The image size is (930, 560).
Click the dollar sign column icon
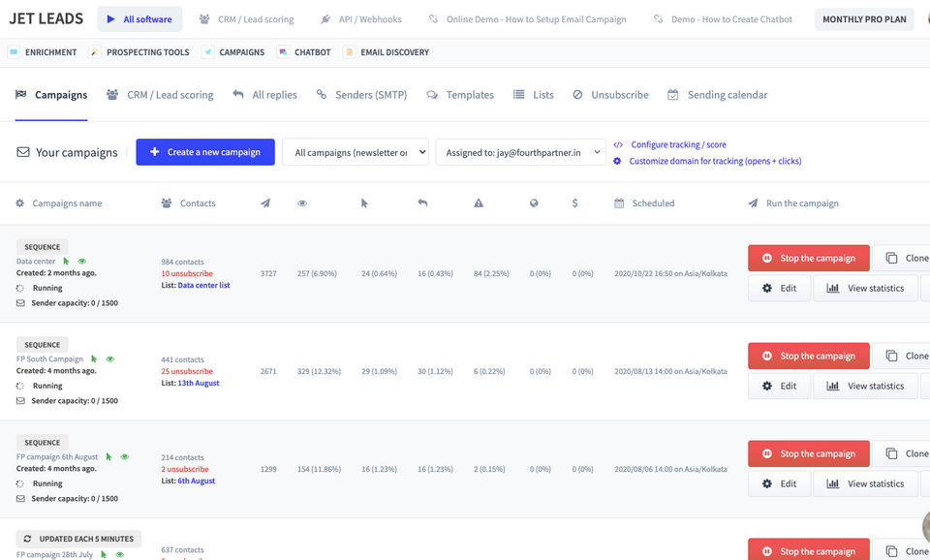[575, 203]
